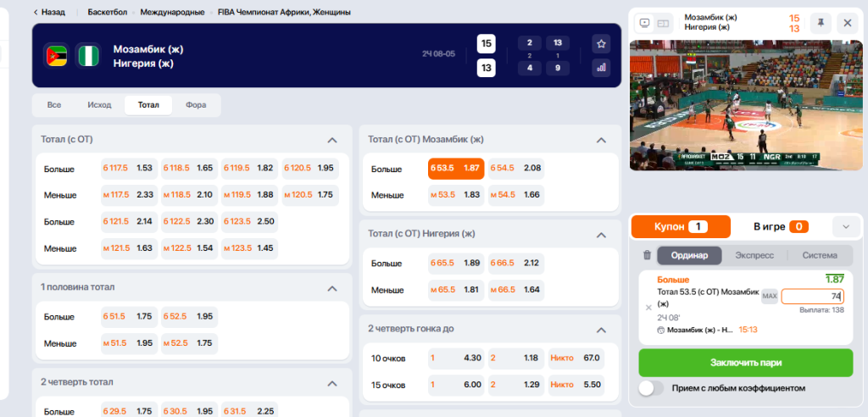Switch to scoreboard view icon
The image size is (868, 417).
(663, 23)
